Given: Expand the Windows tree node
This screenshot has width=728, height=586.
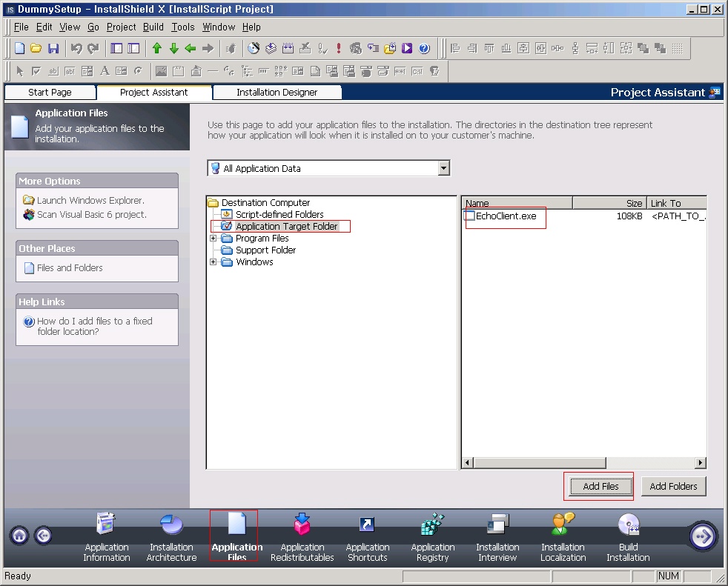Looking at the screenshot, I should point(213,262).
